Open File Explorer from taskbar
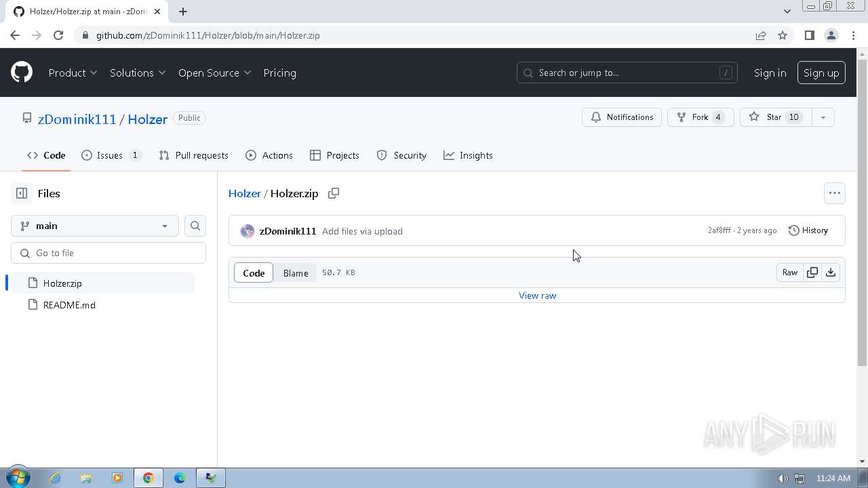The width and height of the screenshot is (868, 488). [86, 478]
